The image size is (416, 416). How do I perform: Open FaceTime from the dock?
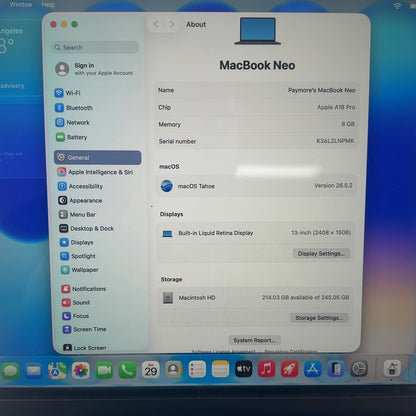[104, 370]
